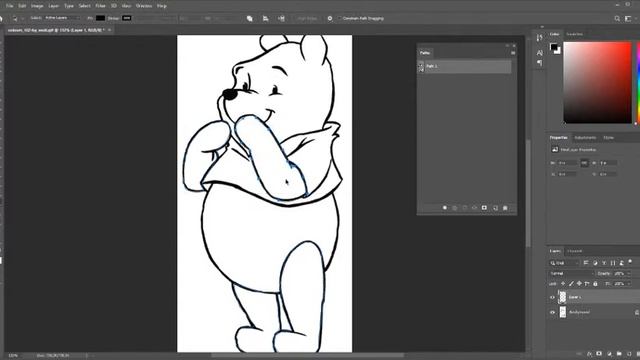Stroke path with brush button
The width and height of the screenshot is (640, 360).
[455, 208]
